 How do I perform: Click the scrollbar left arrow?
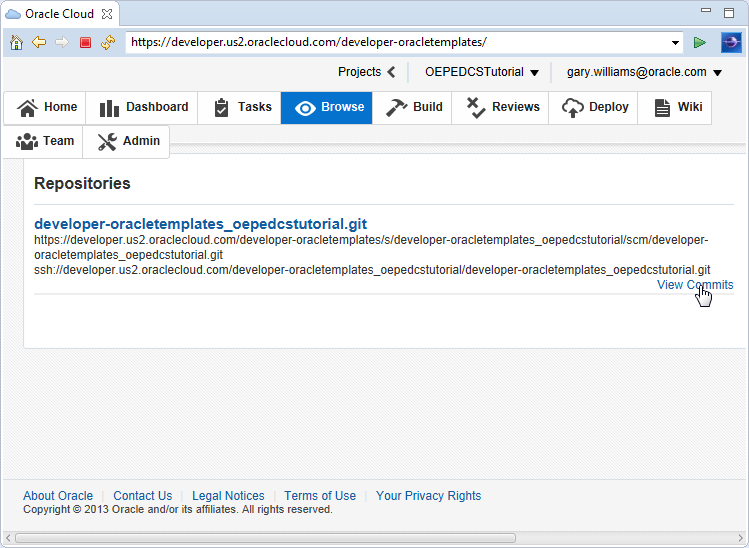click(x=8, y=538)
